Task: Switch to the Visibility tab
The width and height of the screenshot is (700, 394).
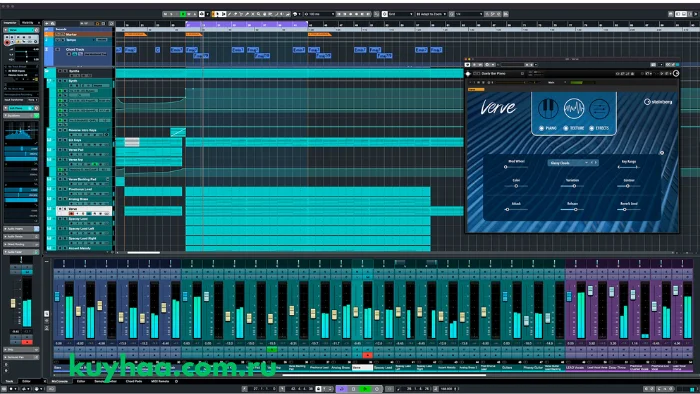Action: tap(28, 22)
